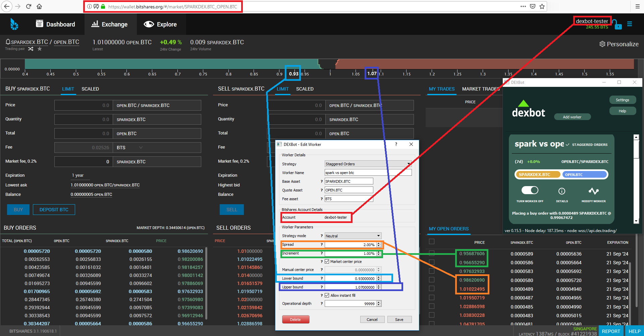
Task: Open Strategy dropdown Staggered Orders
Action: (x=368, y=164)
